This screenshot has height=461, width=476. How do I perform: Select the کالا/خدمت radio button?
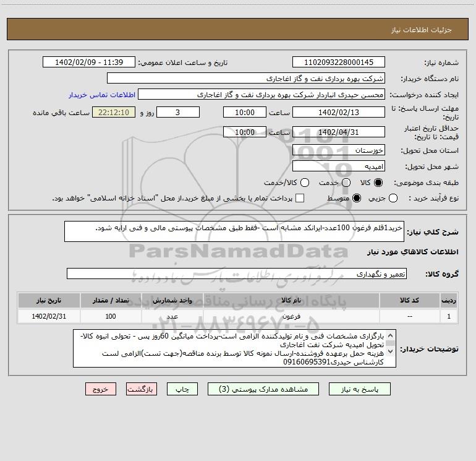click(x=305, y=183)
